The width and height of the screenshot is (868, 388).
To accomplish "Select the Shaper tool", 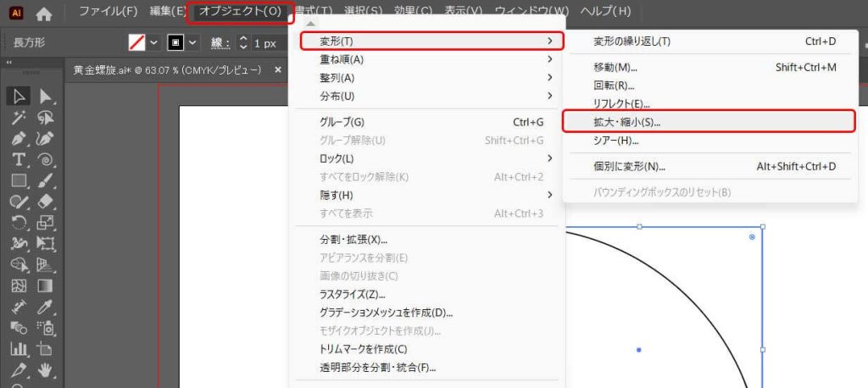I will pyautogui.click(x=19, y=202).
